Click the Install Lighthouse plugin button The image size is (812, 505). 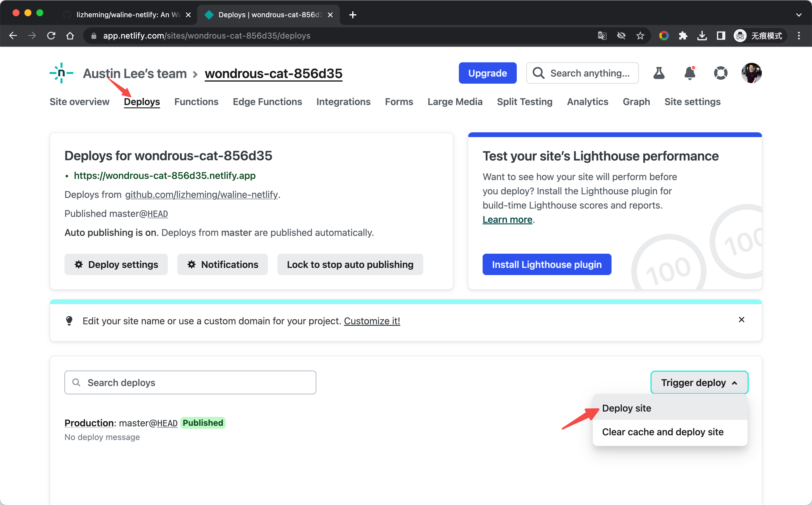point(546,265)
